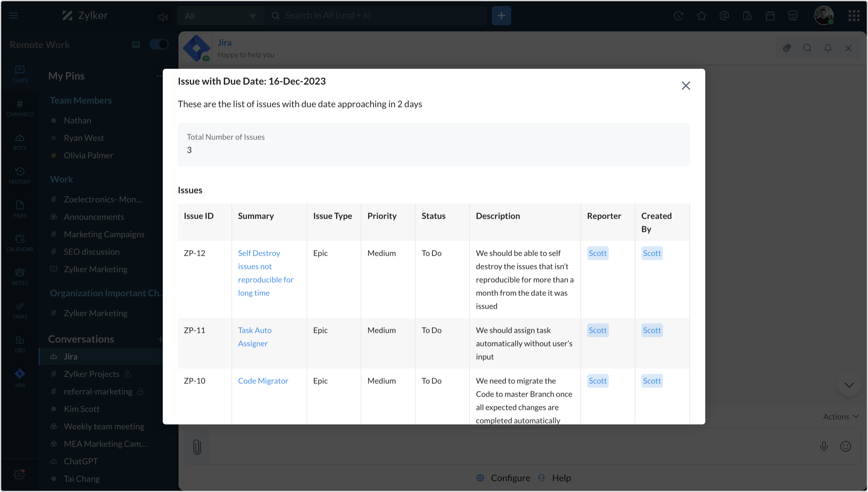Viewport: 868px width, 492px height.
Task: Open the mentions @ icon
Action: 724,16
